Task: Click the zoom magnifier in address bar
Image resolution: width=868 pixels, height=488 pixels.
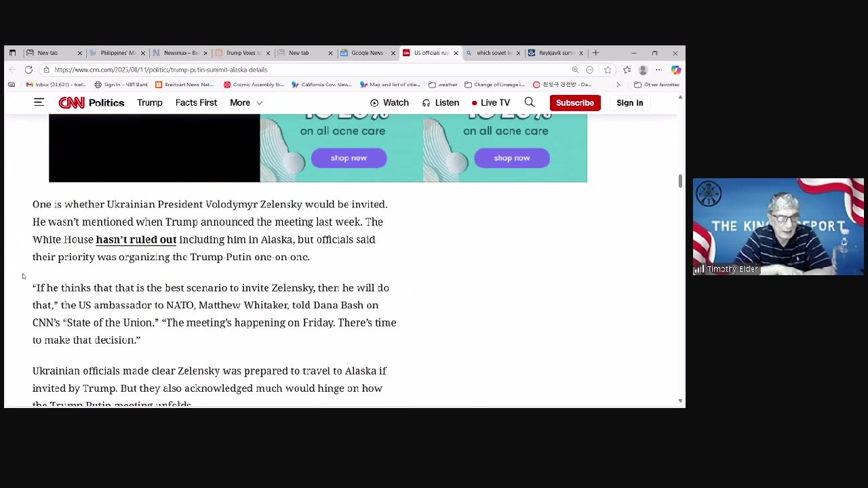Action: [x=575, y=70]
